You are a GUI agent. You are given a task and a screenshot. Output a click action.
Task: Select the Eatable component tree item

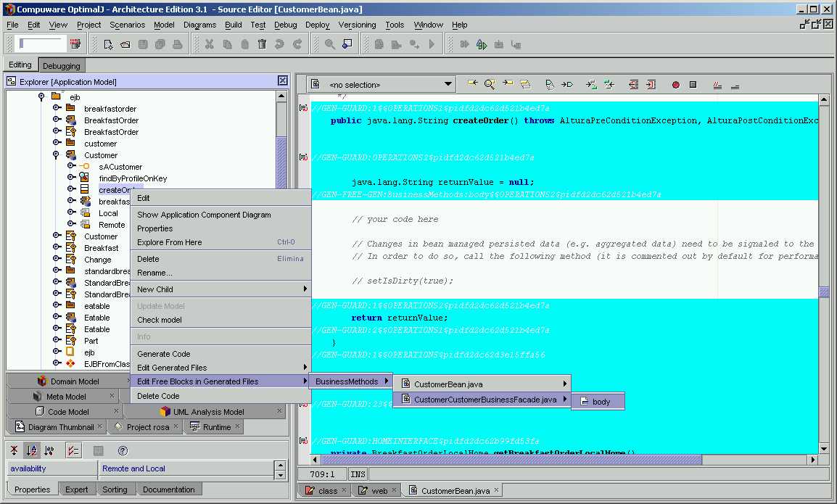click(x=96, y=318)
